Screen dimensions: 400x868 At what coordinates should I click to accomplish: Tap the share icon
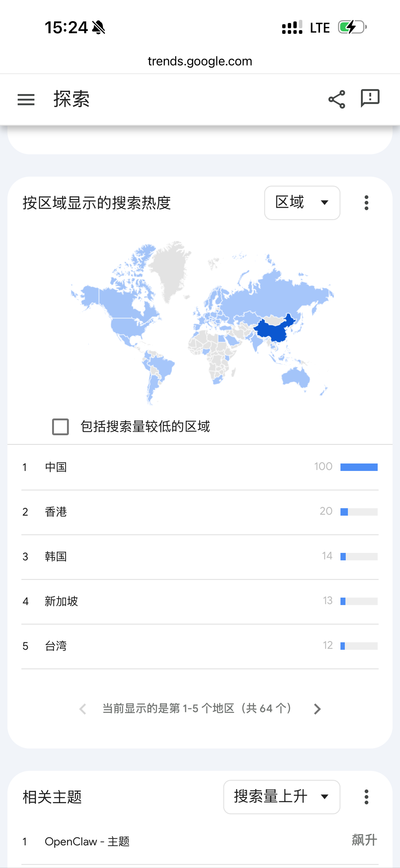tap(337, 99)
